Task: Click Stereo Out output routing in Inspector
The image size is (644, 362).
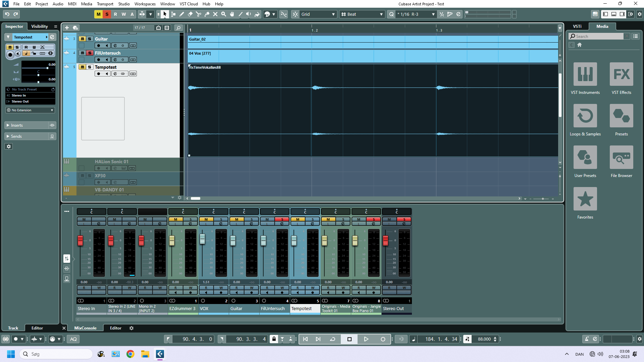Action: pos(30,101)
